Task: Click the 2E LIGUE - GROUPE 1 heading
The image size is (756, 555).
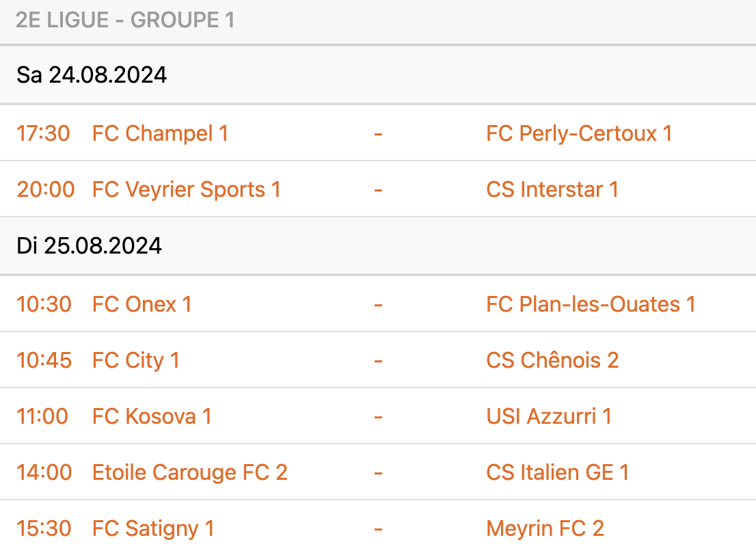Action: point(125,21)
